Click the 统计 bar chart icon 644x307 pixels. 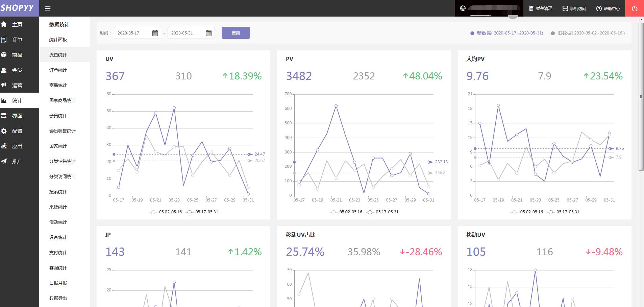(4, 100)
